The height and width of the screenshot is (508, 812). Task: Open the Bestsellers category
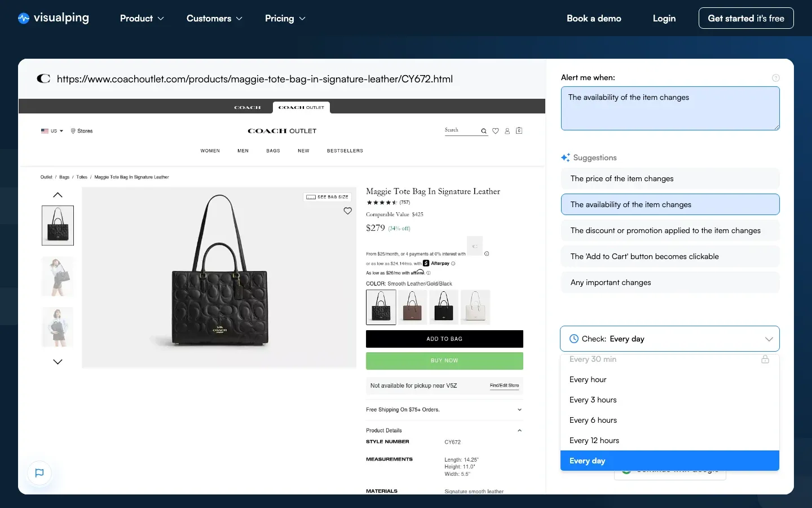(x=345, y=151)
